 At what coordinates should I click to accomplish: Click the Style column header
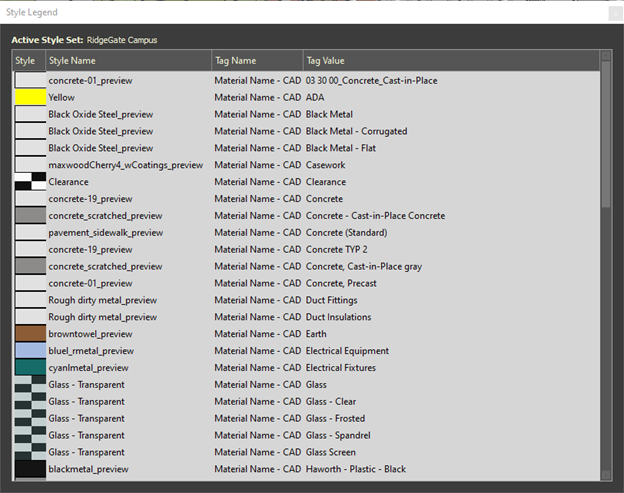point(29,60)
